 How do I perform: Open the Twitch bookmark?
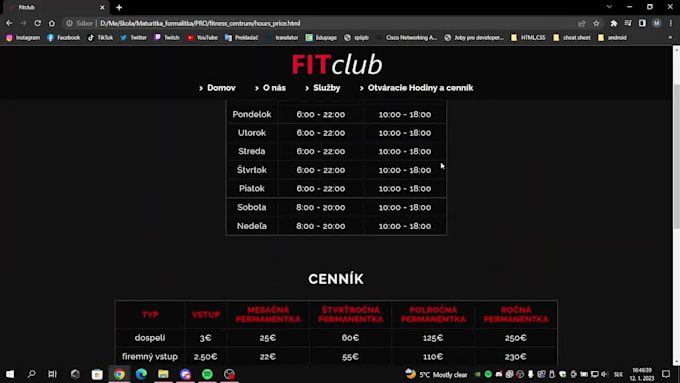(x=167, y=38)
